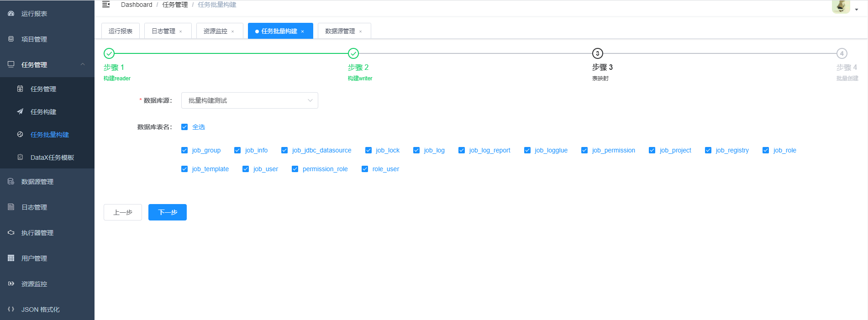Uncheck the job_role checkbox
The image size is (868, 320).
point(766,150)
